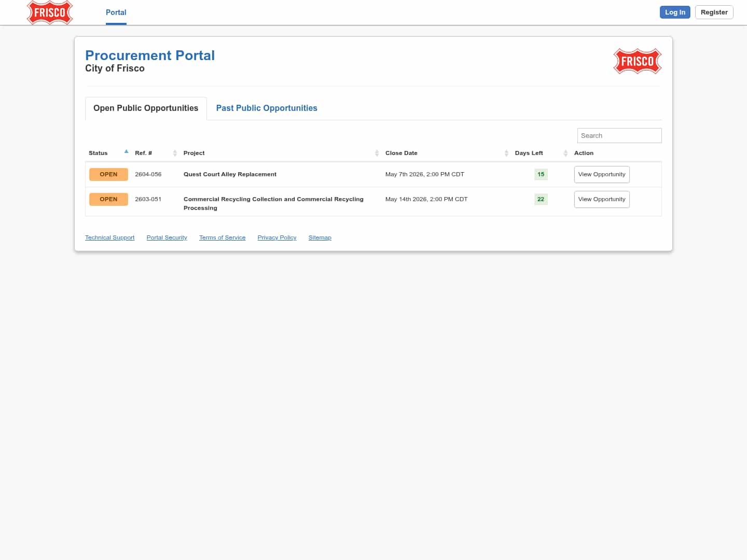Screen dimensions: 747x560
Task: View Opportunity for Quest Court Alley Replacement
Action: [x=601, y=174]
